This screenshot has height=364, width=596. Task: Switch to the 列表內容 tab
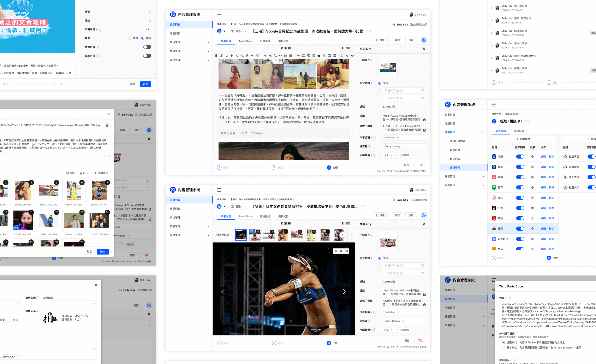click(500, 131)
